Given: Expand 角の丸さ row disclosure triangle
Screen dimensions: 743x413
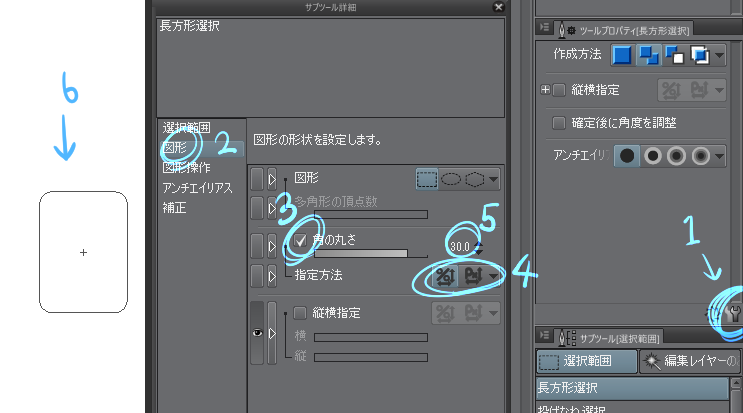Looking at the screenshot, I should (x=272, y=247).
